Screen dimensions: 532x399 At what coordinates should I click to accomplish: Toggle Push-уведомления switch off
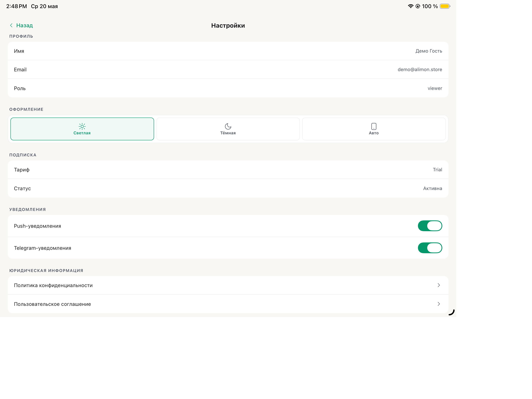point(430,226)
